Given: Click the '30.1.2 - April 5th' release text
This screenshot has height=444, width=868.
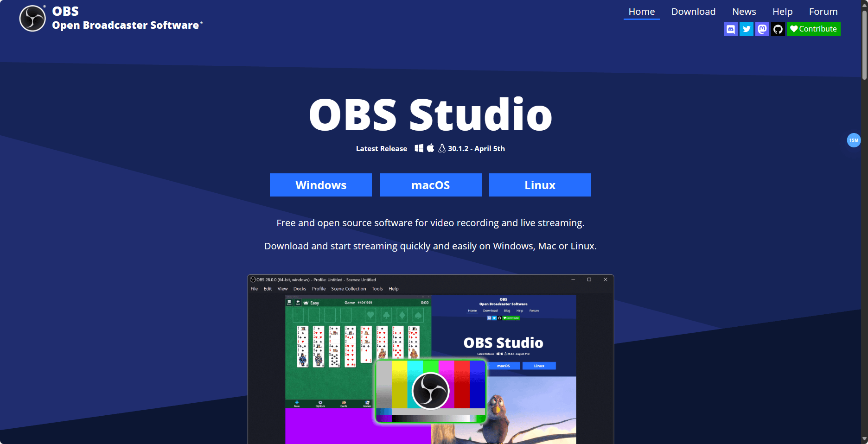Looking at the screenshot, I should 476,148.
